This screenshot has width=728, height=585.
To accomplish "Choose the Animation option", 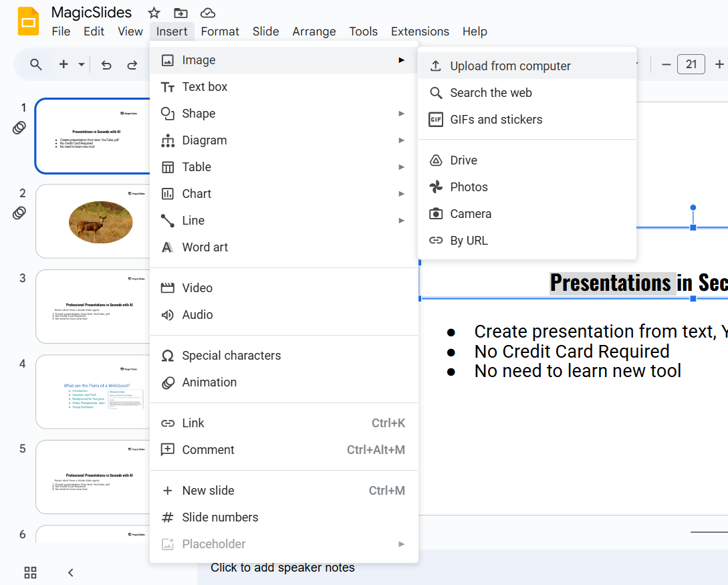I will click(x=284, y=382).
